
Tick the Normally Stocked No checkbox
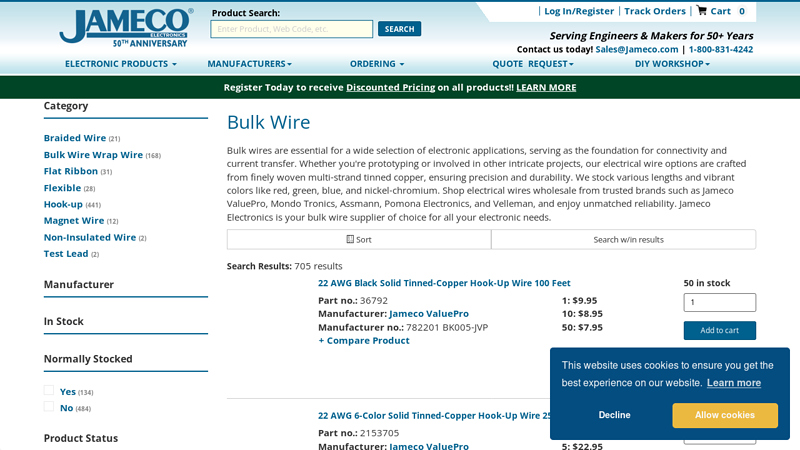(x=49, y=407)
